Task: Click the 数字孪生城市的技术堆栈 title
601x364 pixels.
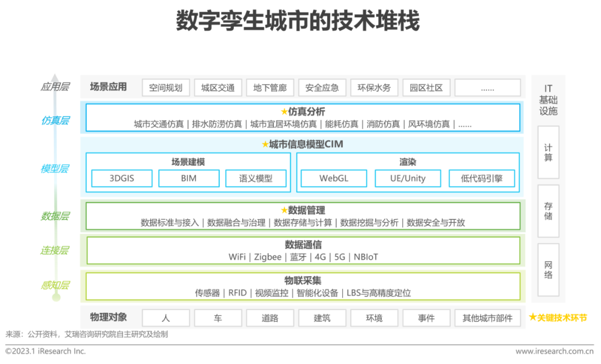Action: pyautogui.click(x=298, y=21)
